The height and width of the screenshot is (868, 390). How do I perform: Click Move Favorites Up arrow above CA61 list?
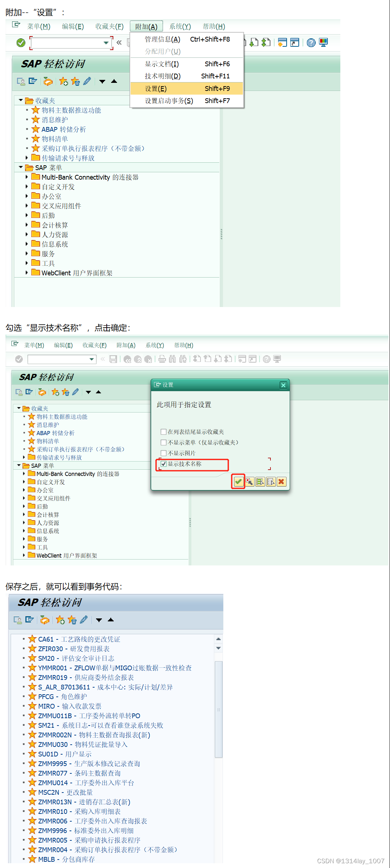(x=111, y=620)
